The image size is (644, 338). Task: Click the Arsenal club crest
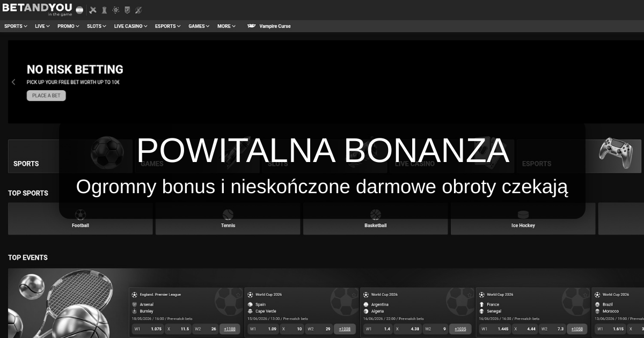click(134, 304)
